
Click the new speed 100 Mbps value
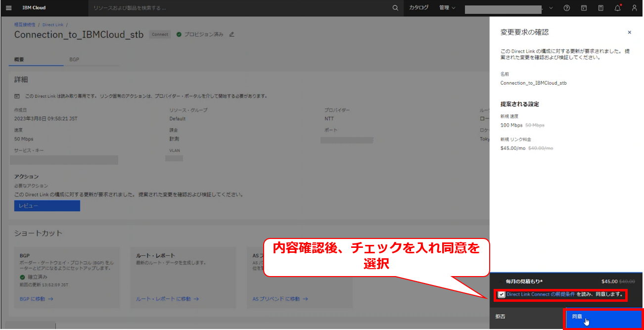point(511,125)
